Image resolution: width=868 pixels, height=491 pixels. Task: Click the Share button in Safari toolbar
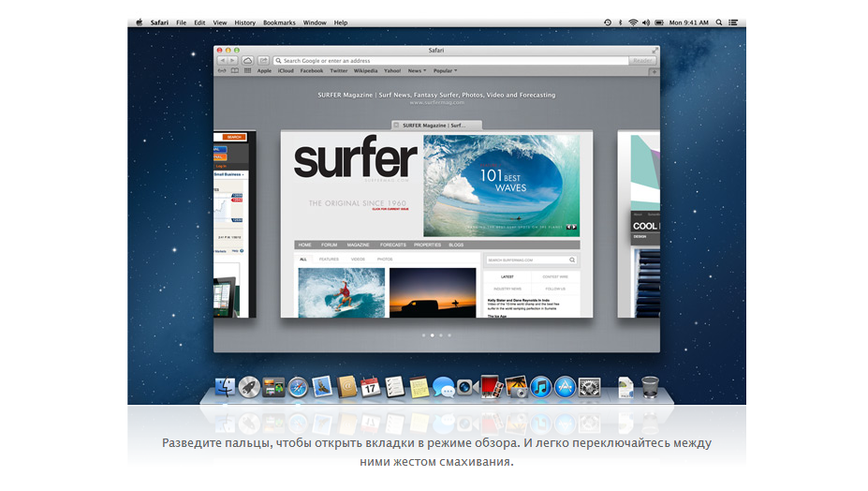(263, 60)
